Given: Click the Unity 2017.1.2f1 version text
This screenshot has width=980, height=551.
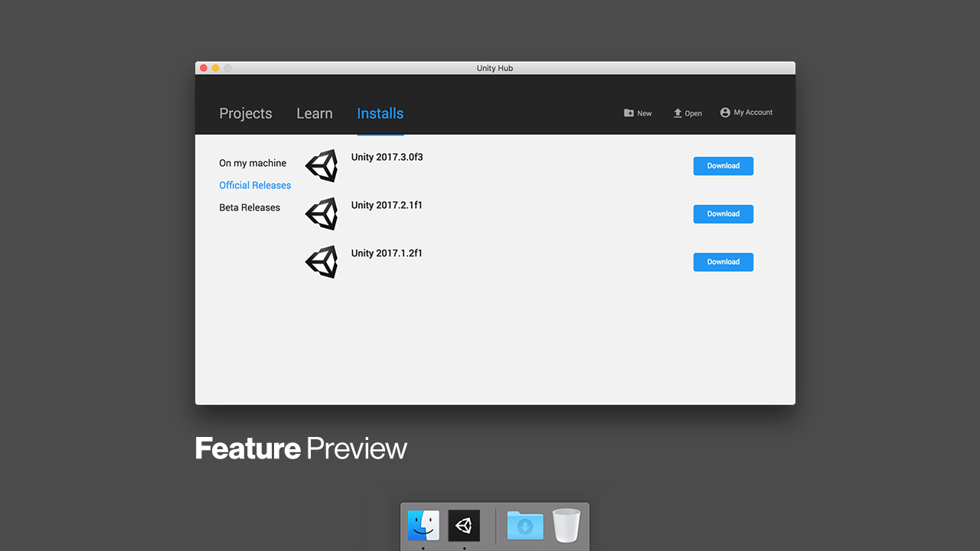Looking at the screenshot, I should tap(387, 253).
